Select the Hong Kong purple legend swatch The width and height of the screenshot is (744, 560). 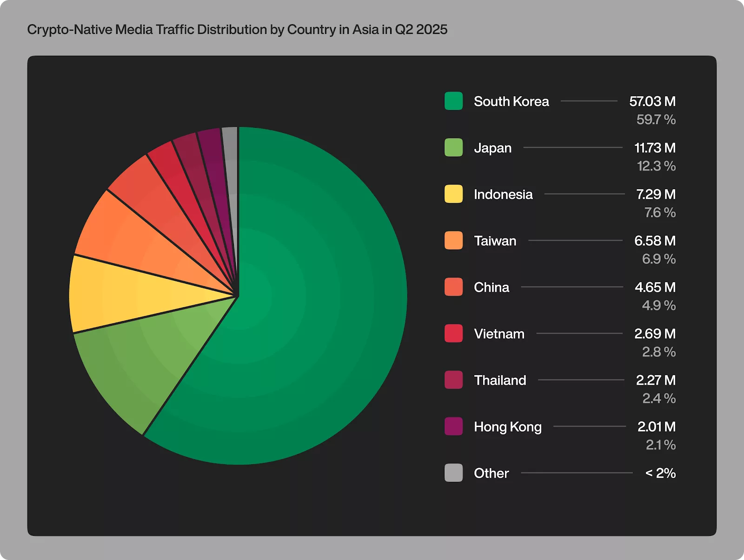452,427
